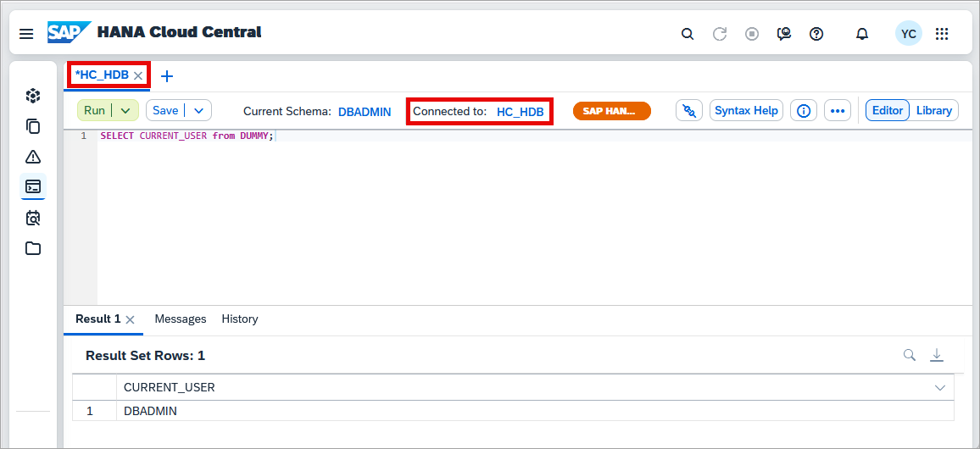
Task: Click the HANA Cloud Central title
Action: tap(180, 32)
